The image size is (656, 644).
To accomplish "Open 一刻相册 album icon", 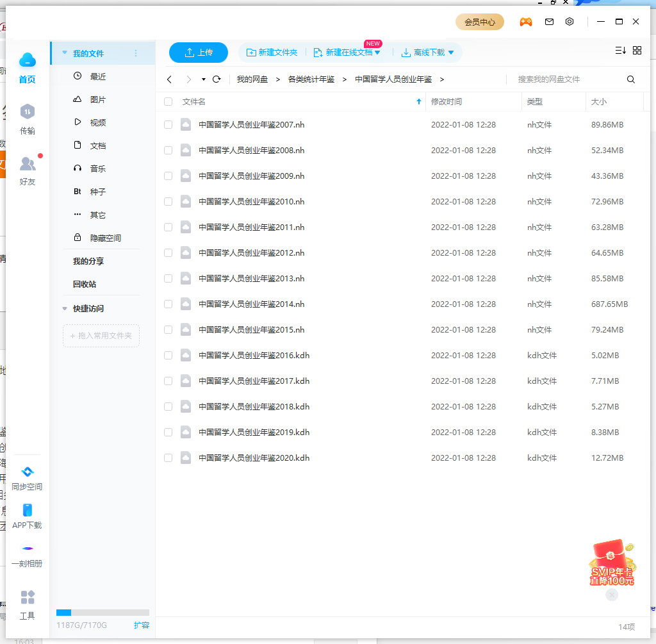I will tap(27, 548).
